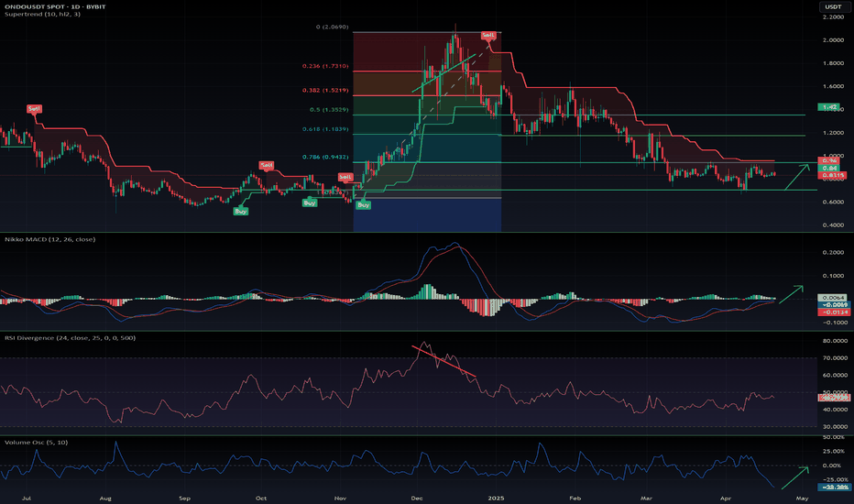Screen dimensions: 854x504
Task: Click the Jul date on time axis
Action: click(27, 498)
